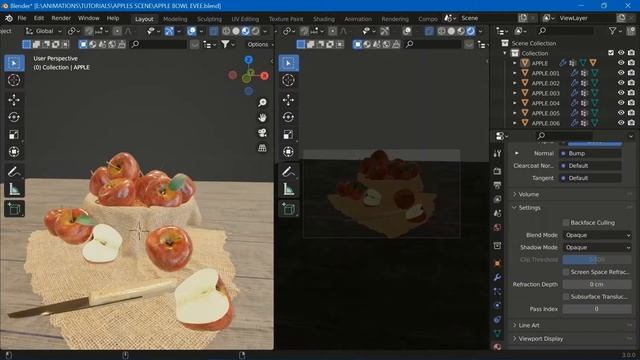640x360 pixels.
Task: Choose the Move tool in left viewport
Action: (x=14, y=100)
